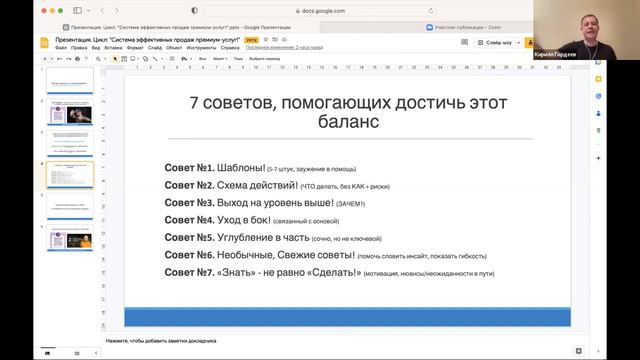Image resolution: width=640 pixels, height=360 pixels.
Task: Click the paint format icon
Action: point(86,59)
